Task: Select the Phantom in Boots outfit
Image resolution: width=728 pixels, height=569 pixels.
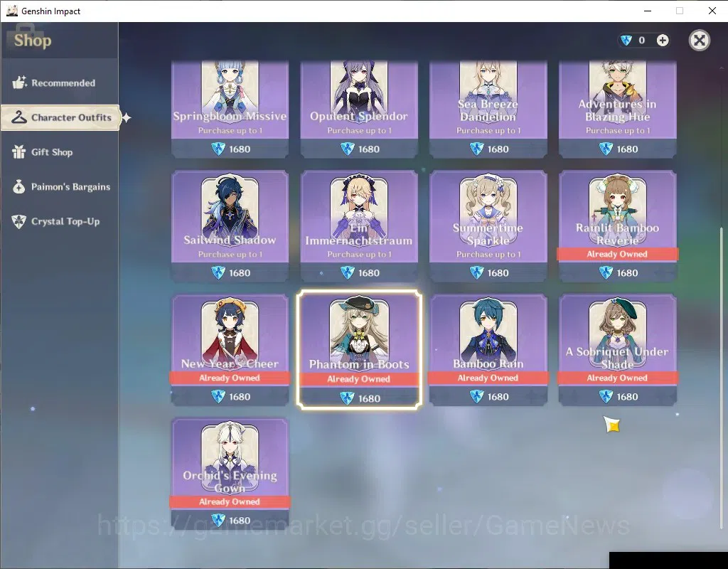Action: tap(359, 350)
